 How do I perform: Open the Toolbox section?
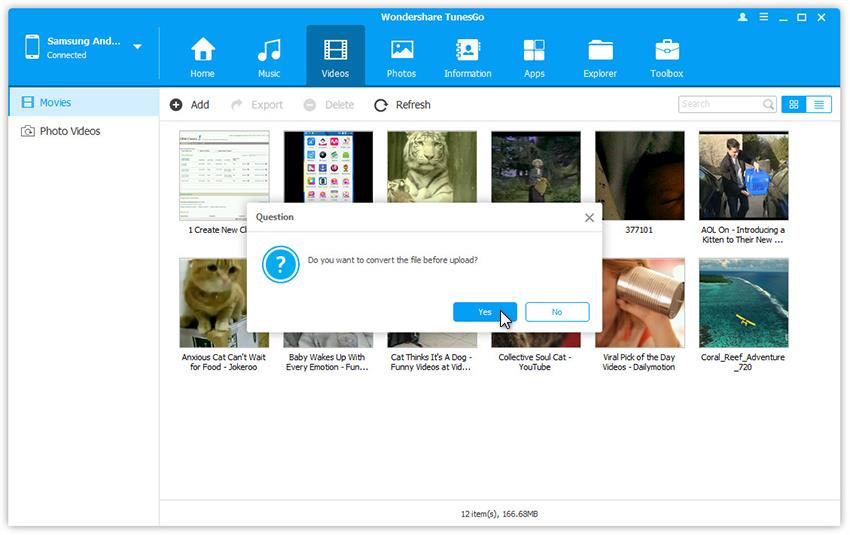point(667,57)
